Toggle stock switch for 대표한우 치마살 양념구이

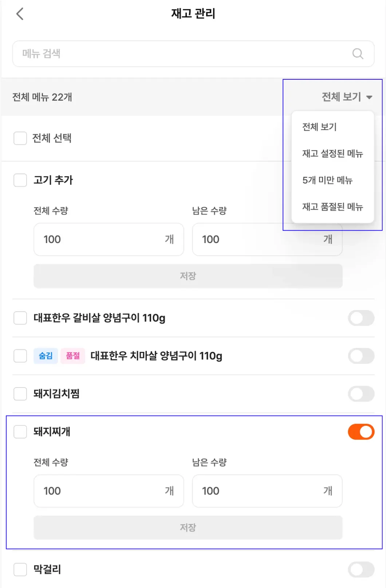tap(361, 356)
